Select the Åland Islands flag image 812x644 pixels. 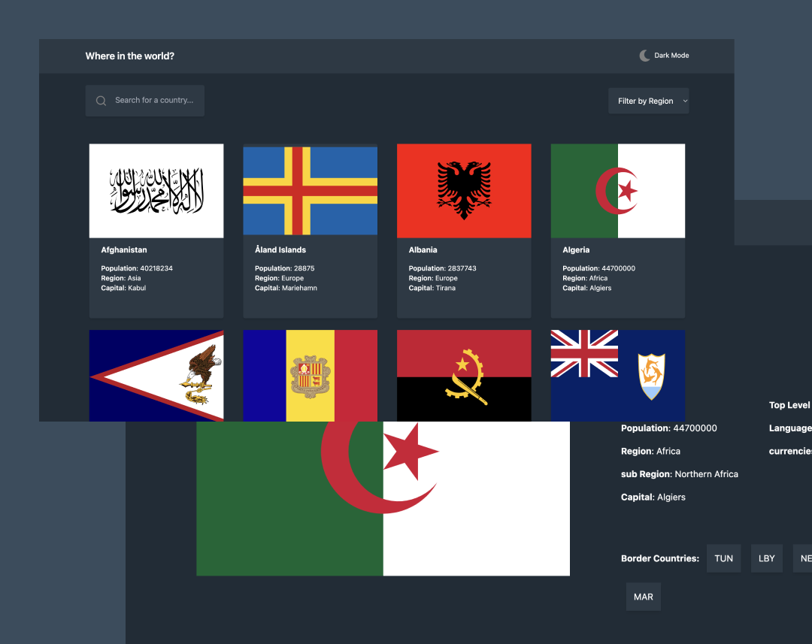(x=310, y=190)
